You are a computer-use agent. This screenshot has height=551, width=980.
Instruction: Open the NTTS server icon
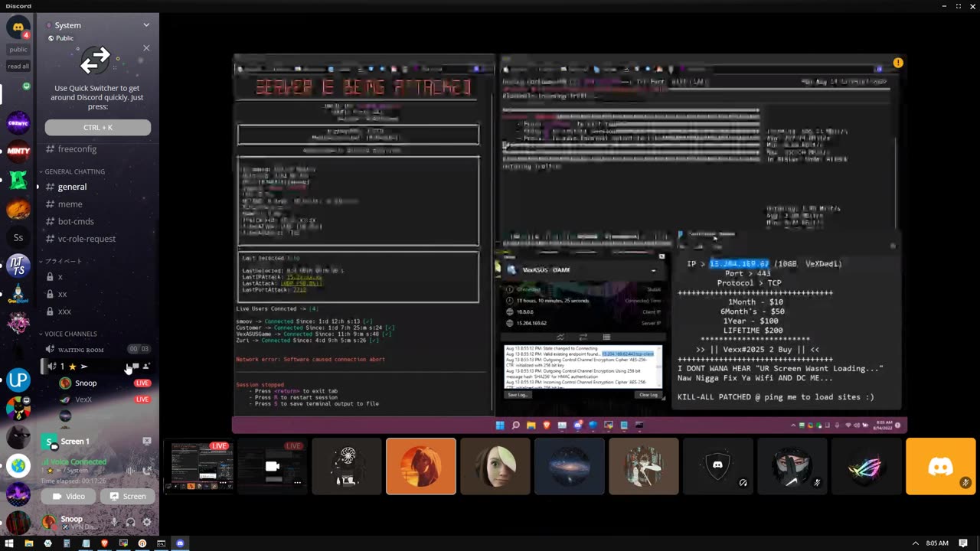[x=18, y=266]
